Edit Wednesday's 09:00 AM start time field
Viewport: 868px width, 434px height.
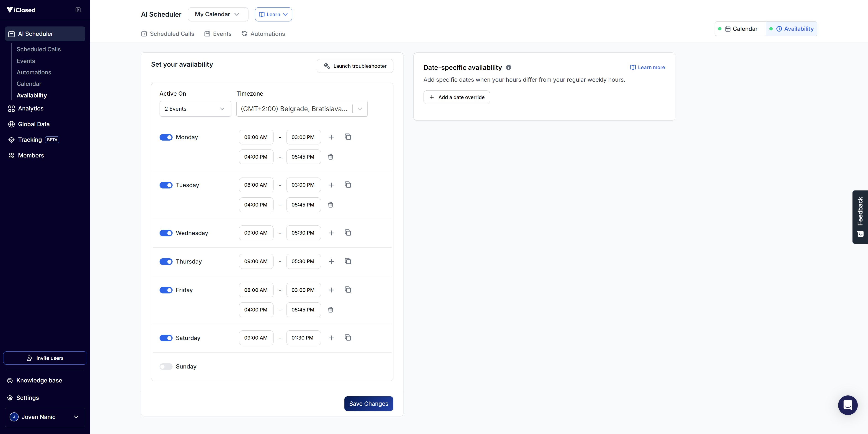tap(256, 233)
